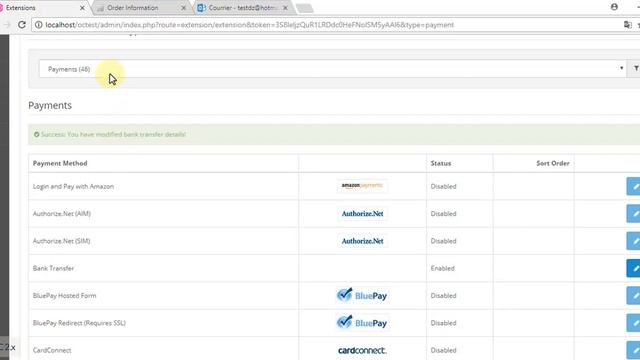Click the Authorize.Net logo in AIM row
This screenshot has height=360, width=640.
(362, 213)
